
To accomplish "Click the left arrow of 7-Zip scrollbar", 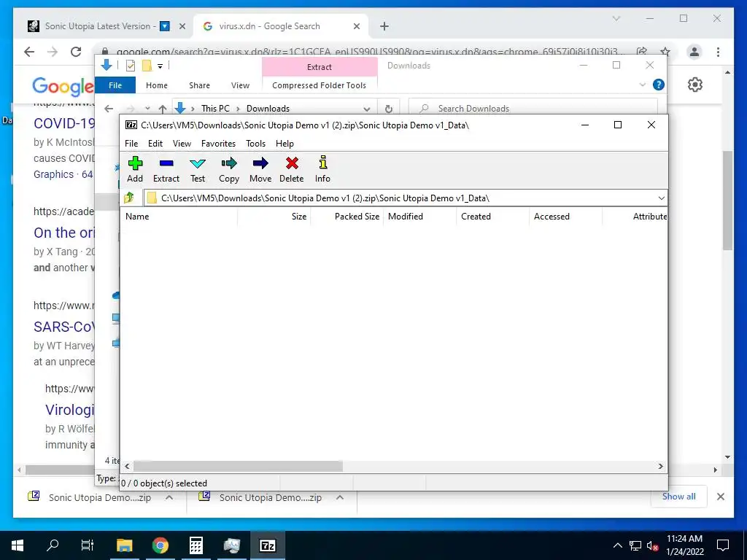I will pos(127,466).
